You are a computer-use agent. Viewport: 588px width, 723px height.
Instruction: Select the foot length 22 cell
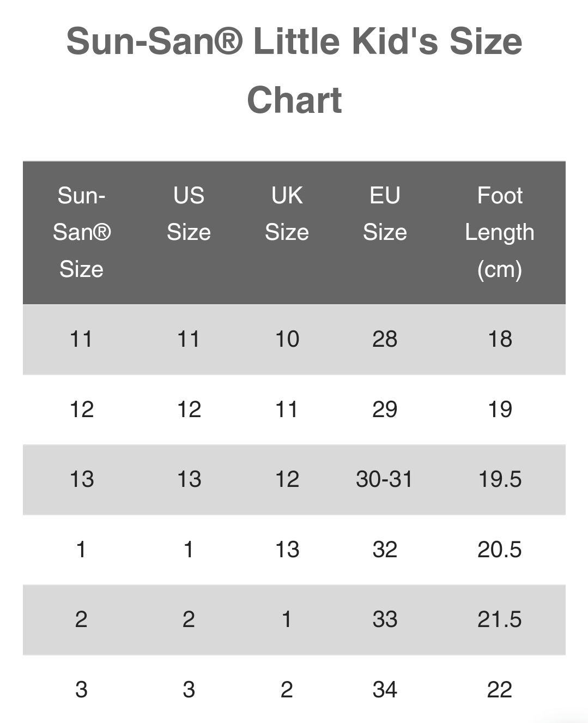point(499,690)
